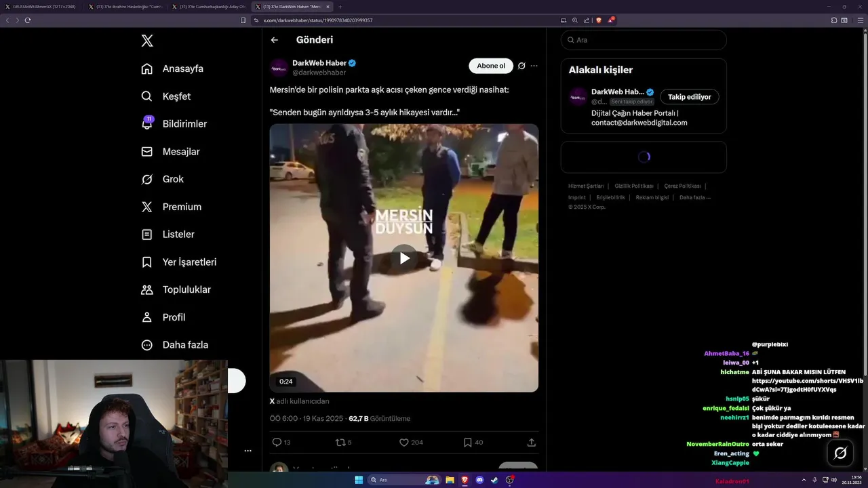Click the X logo in sidebar
Image resolution: width=868 pixels, height=488 pixels.
pyautogui.click(x=147, y=41)
